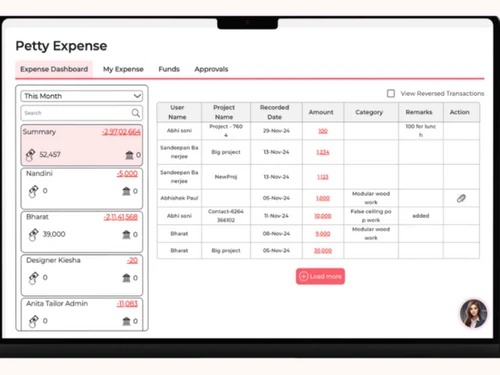Click the cash icon in Bharat card
This screenshot has height=375, width=500.
pos(33,235)
